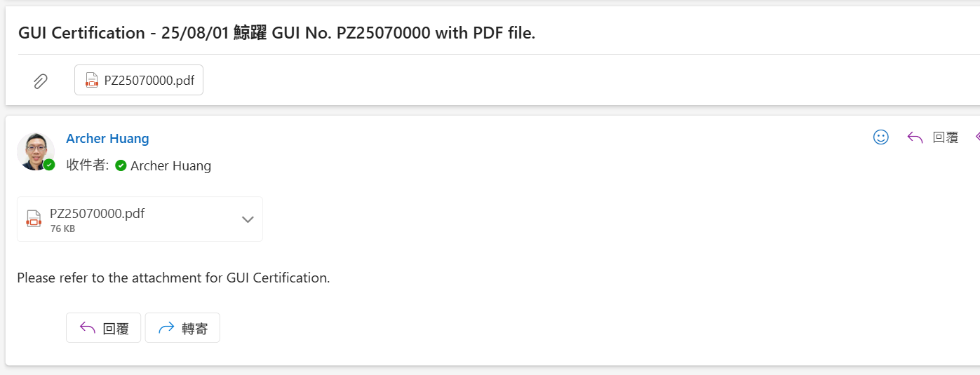This screenshot has width=980, height=375.
Task: Click the PDF icon in the top attachment chip
Action: point(92,80)
